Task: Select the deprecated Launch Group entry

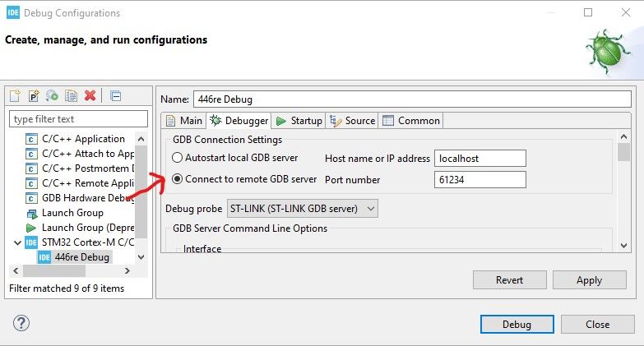Action: (x=80, y=228)
